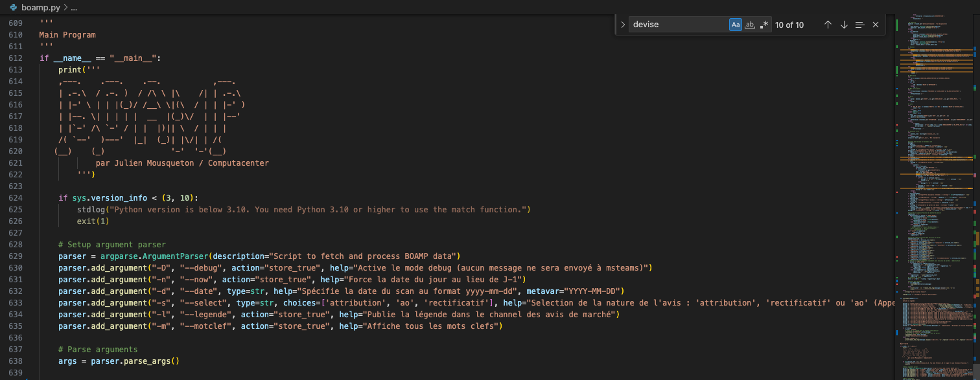Expand the replace field chevron
Image resolution: width=980 pixels, height=380 pixels.
coord(623,25)
